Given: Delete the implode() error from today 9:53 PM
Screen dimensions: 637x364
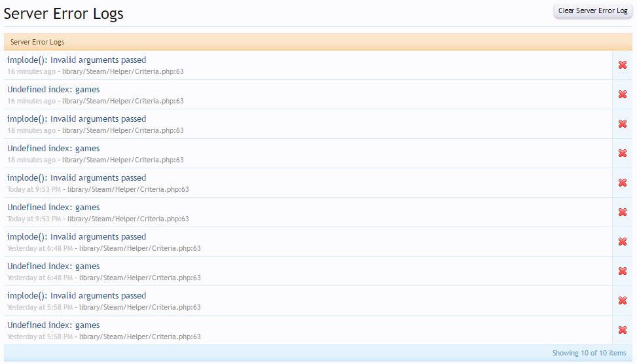Looking at the screenshot, I should click(x=622, y=183).
